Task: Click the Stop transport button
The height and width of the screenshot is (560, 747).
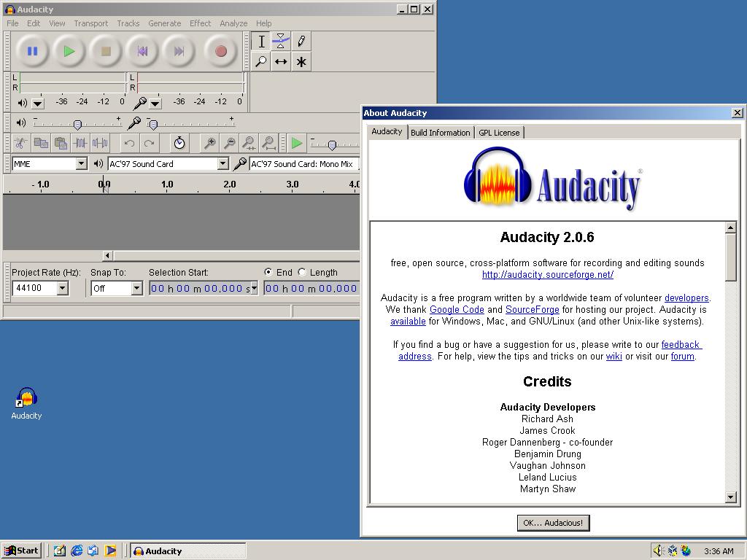Action: pyautogui.click(x=106, y=51)
